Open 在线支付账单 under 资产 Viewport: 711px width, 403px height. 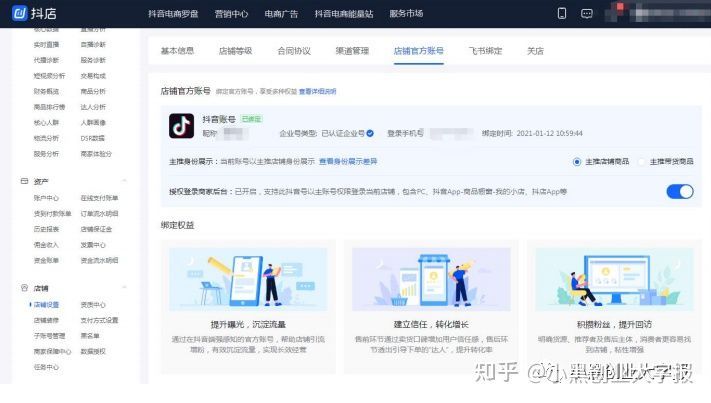pyautogui.click(x=99, y=198)
